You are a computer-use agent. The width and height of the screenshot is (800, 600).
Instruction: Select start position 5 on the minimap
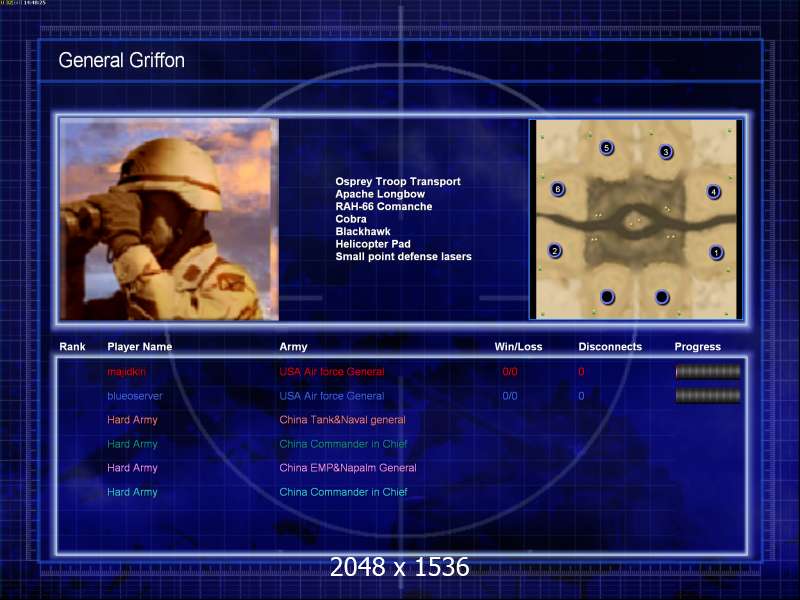tap(606, 148)
